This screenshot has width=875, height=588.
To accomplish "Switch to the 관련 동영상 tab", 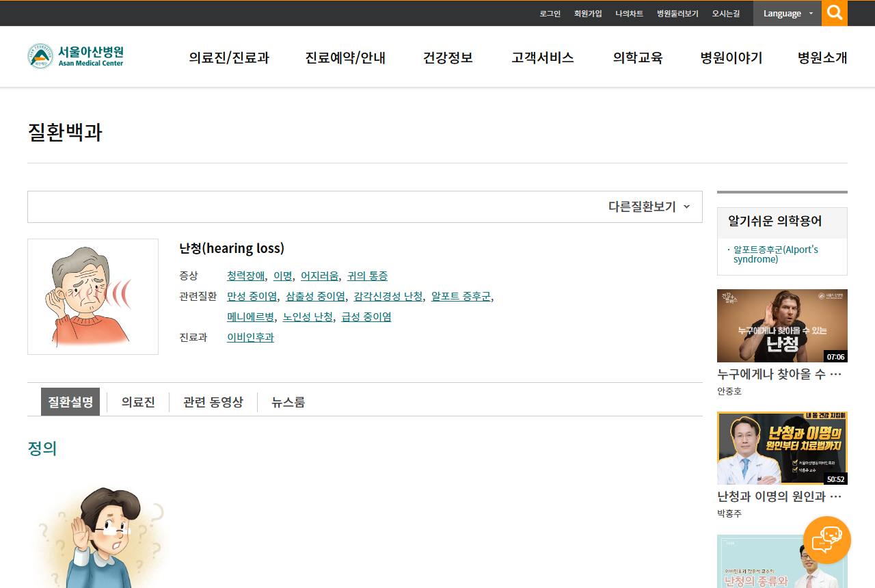I will click(x=213, y=402).
